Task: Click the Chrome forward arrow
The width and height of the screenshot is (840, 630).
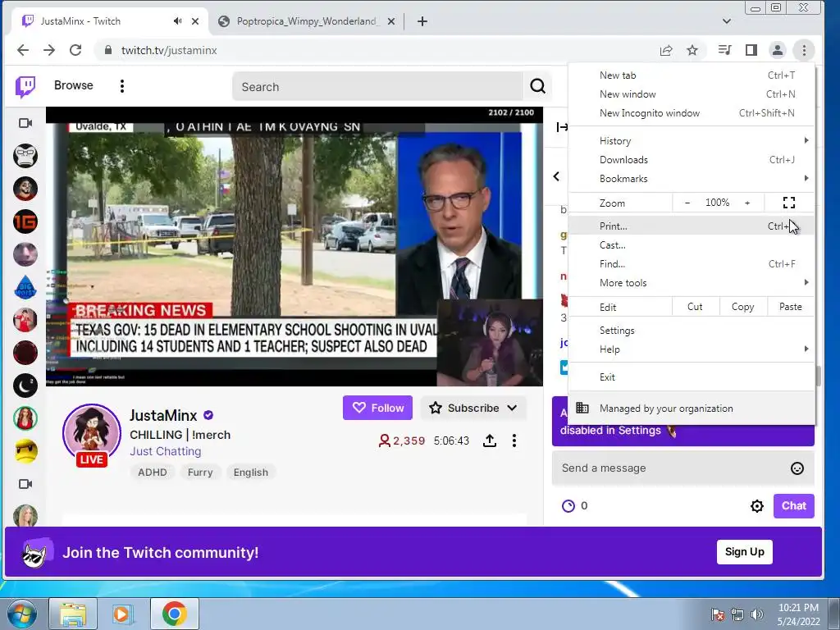Action: click(x=49, y=50)
